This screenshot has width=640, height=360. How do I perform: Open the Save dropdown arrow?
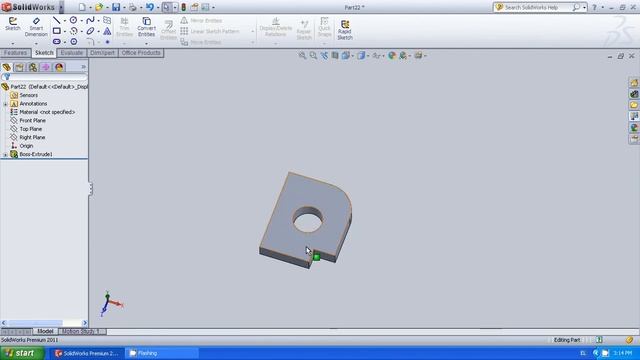(124, 7)
